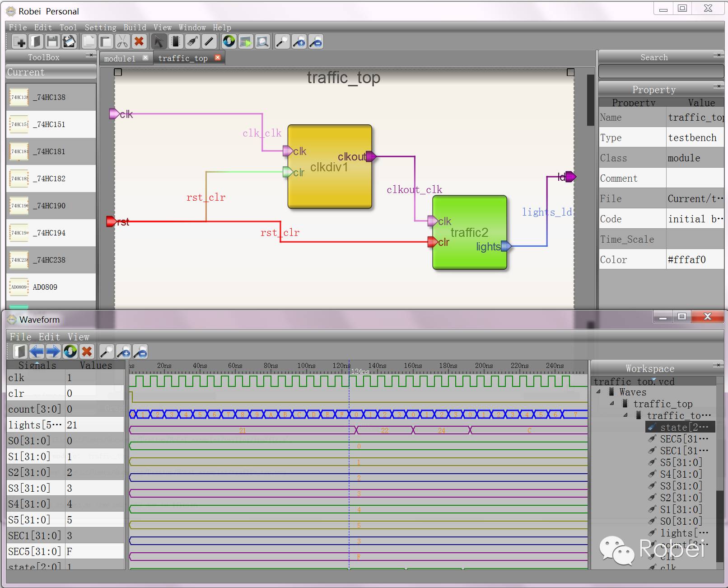Select the count[3:0] signal row
This screenshot has height=588, width=728.
65,409
